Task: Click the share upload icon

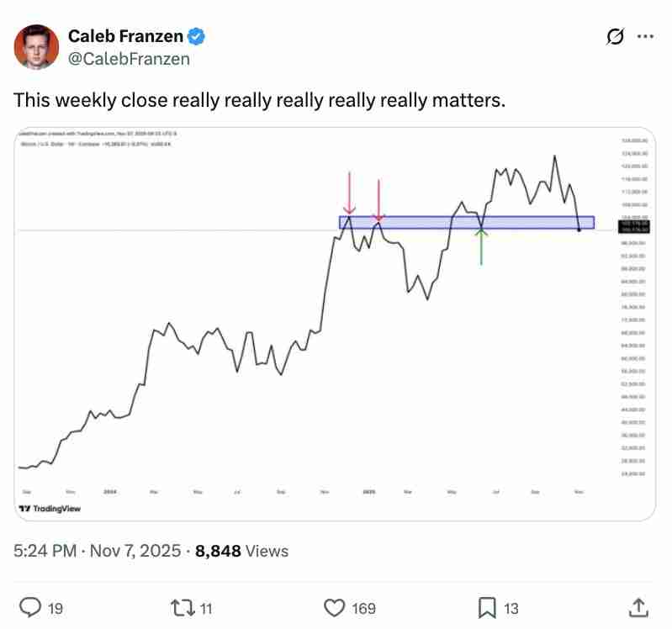Action: tap(638, 607)
